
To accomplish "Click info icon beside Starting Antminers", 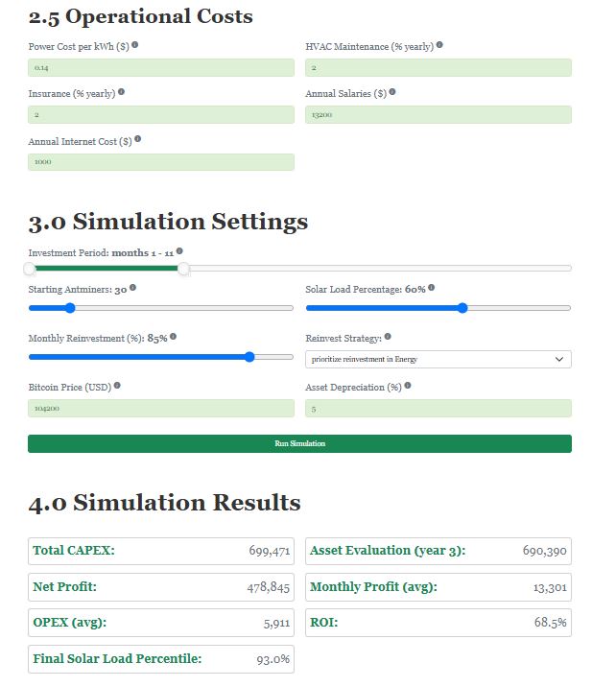I will pos(132,288).
